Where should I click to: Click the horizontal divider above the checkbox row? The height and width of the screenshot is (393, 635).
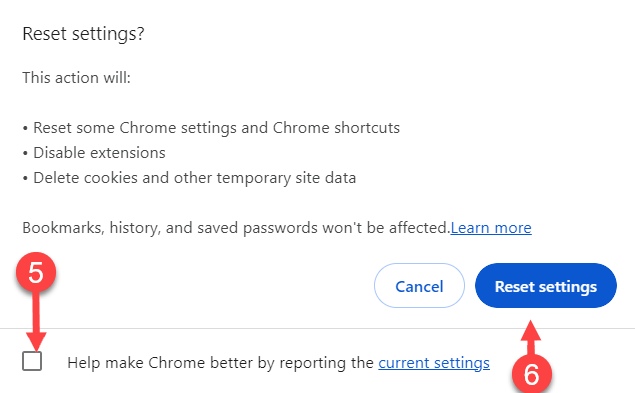[x=318, y=329]
